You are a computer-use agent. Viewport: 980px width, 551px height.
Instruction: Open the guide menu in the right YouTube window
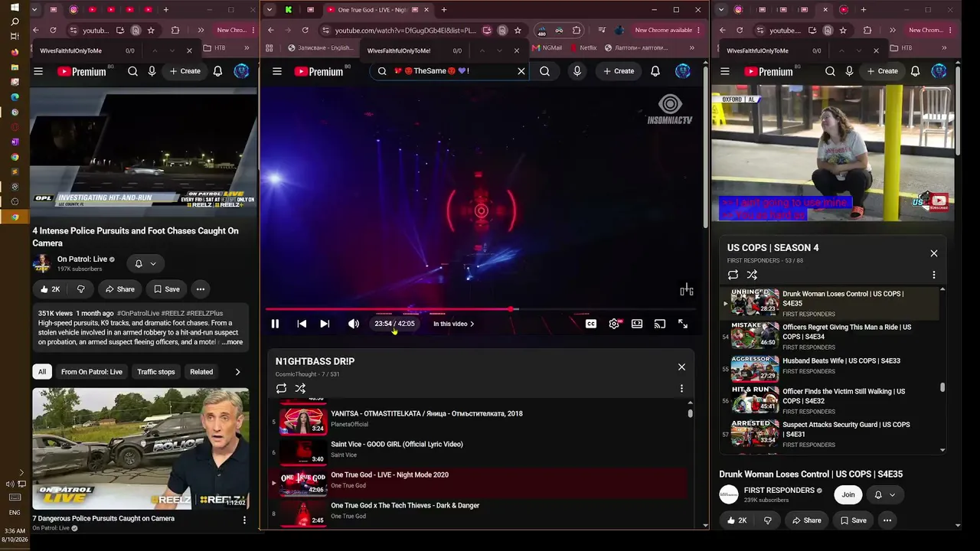coord(725,71)
